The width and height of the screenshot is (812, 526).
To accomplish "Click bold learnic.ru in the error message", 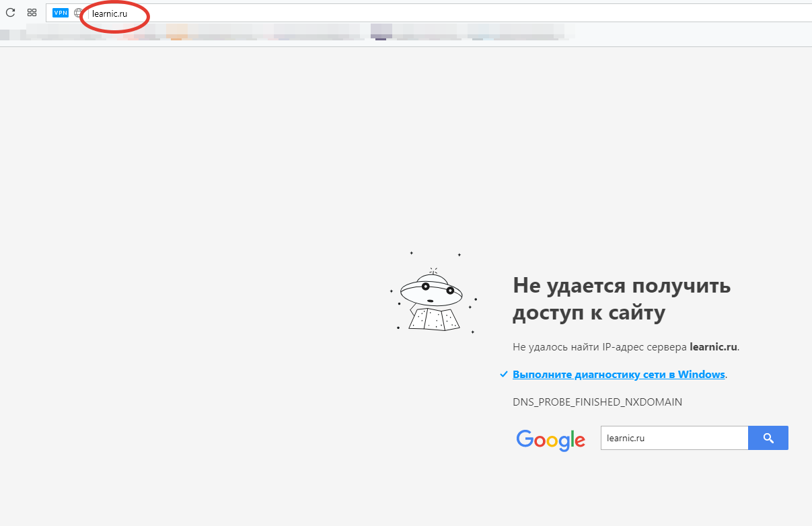I will point(713,348).
